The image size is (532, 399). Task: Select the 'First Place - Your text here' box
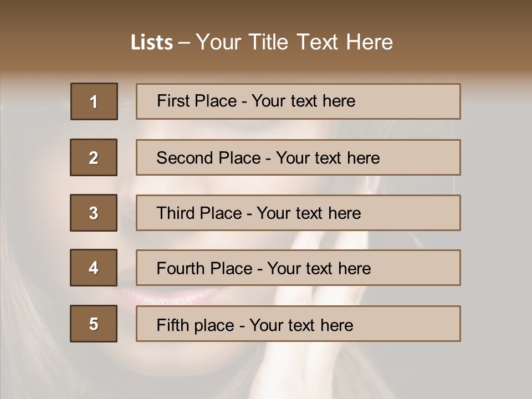pos(298,101)
